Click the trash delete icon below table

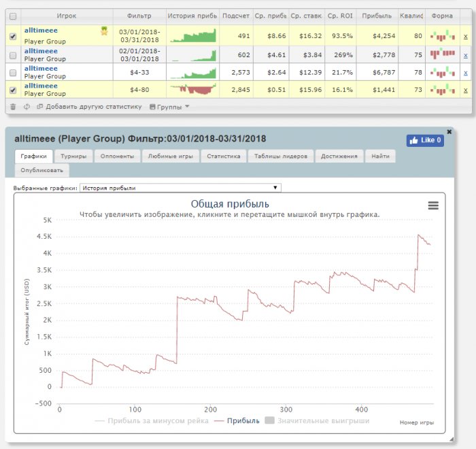pos(13,106)
